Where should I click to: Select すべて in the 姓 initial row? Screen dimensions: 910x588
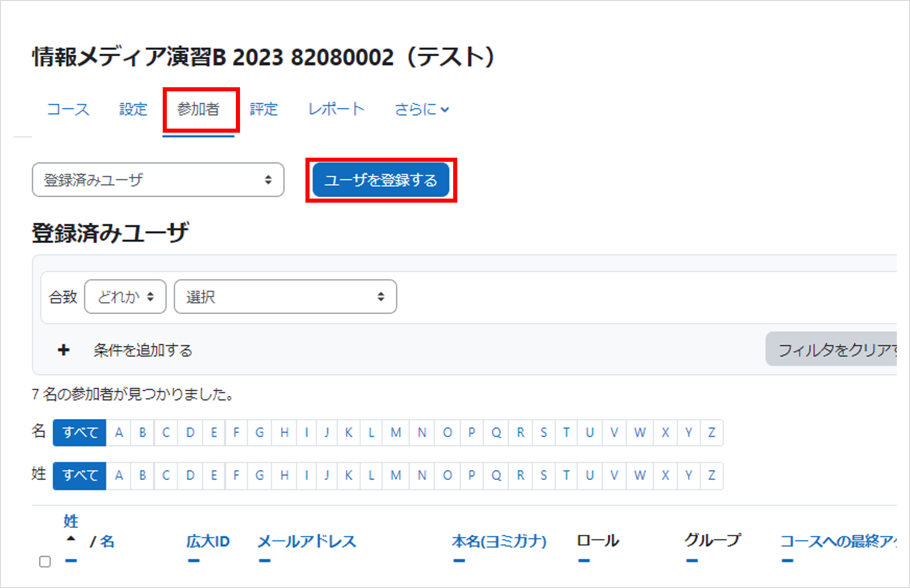[x=80, y=476]
